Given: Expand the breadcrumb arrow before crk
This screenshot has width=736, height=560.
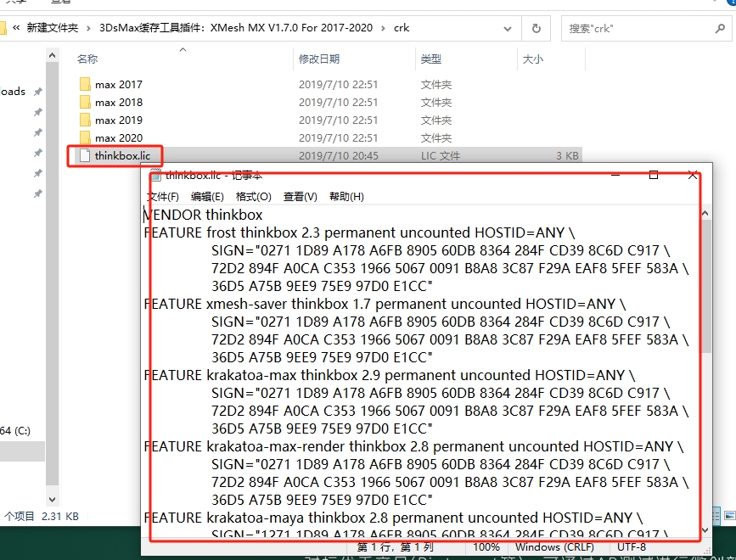Looking at the screenshot, I should coord(383,28).
